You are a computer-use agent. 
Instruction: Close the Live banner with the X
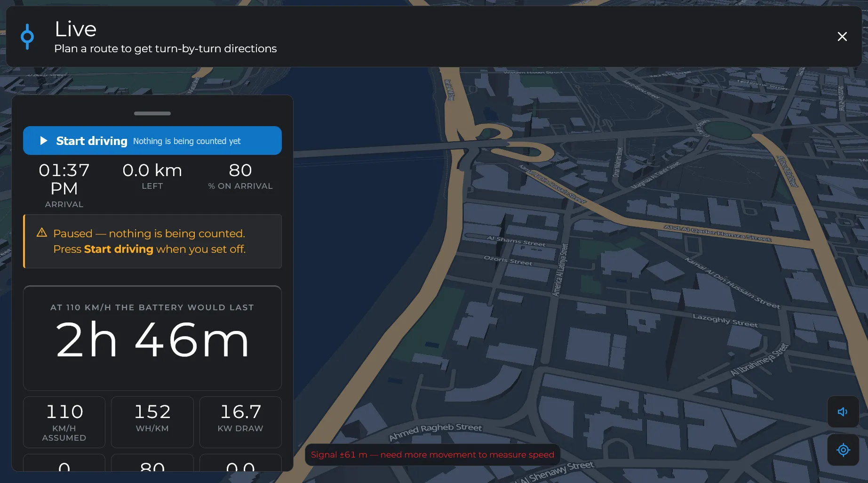pyautogui.click(x=842, y=36)
